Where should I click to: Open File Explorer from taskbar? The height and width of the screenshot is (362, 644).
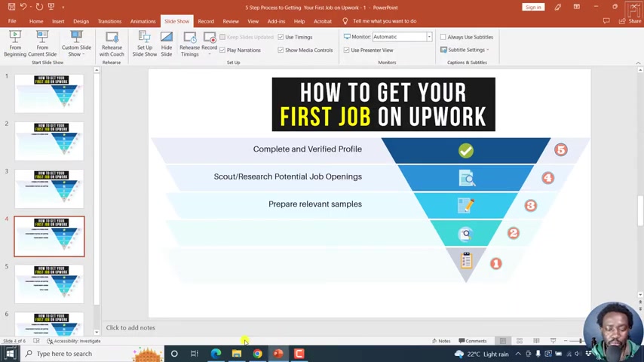click(237, 354)
